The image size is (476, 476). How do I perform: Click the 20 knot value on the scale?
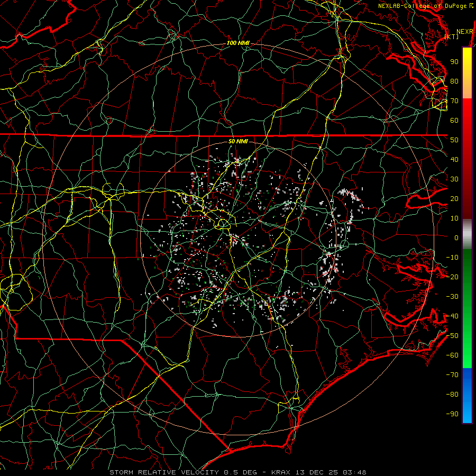[x=454, y=199]
